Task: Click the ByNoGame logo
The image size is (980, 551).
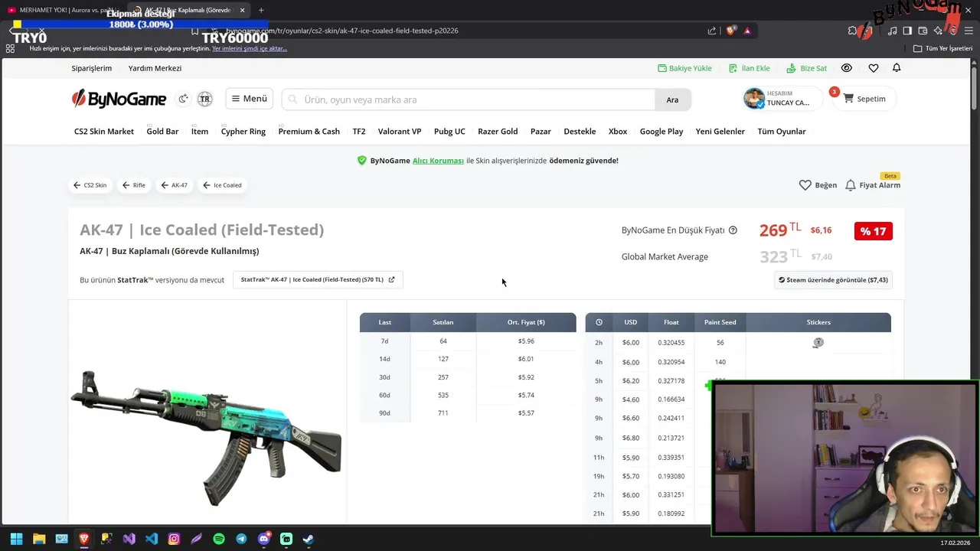Action: tap(119, 99)
